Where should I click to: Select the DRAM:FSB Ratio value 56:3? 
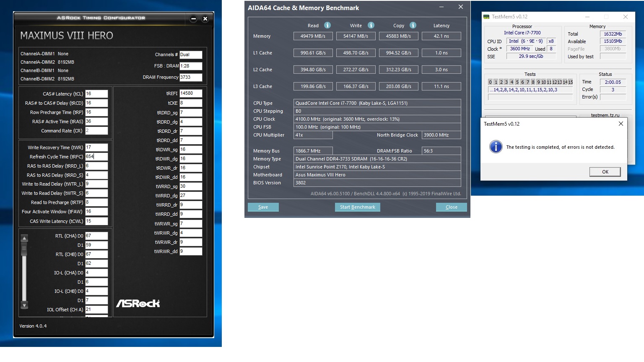(441, 151)
